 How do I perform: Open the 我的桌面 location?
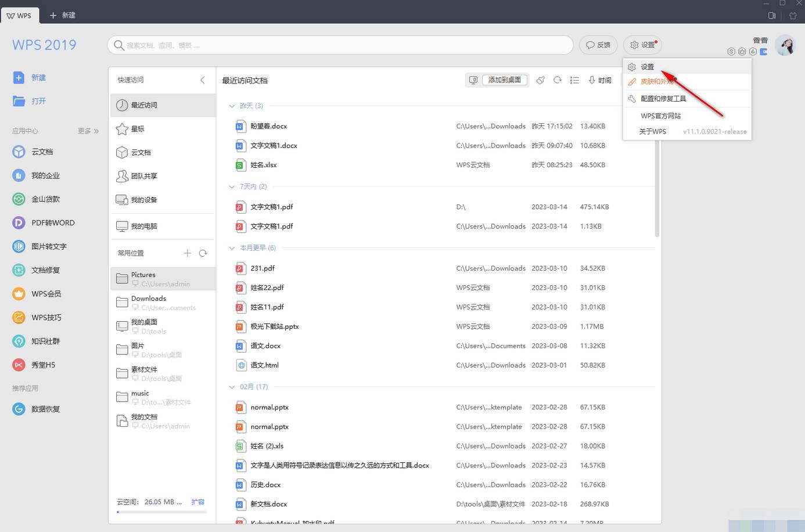pyautogui.click(x=163, y=326)
